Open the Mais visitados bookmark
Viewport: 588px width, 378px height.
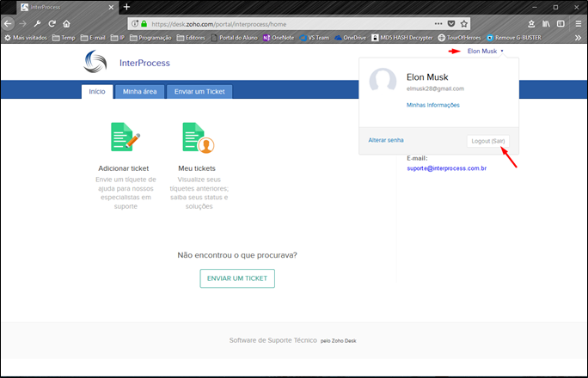click(26, 38)
